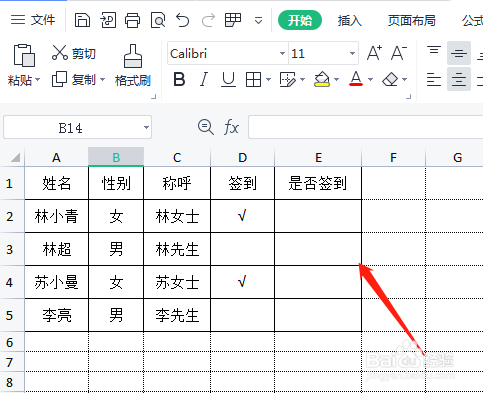This screenshot has width=483, height=393.
Task: Click the Redo arrow
Action: (x=208, y=20)
